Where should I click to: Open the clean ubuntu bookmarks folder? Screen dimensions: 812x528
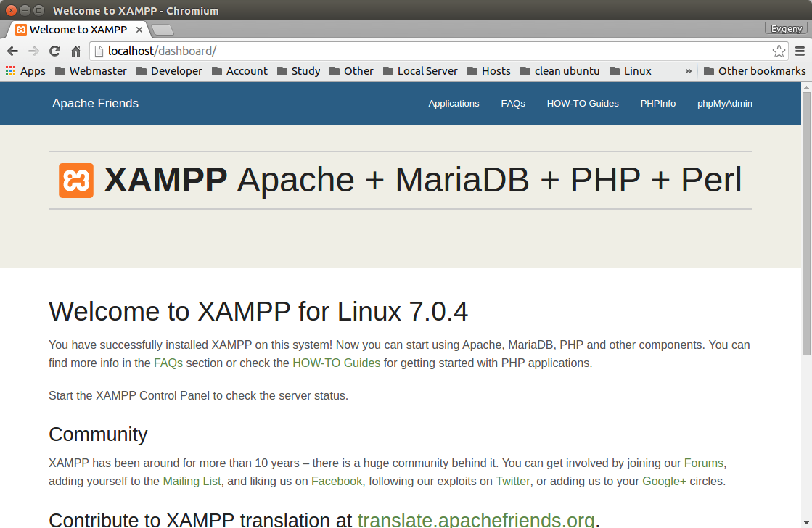559,71
